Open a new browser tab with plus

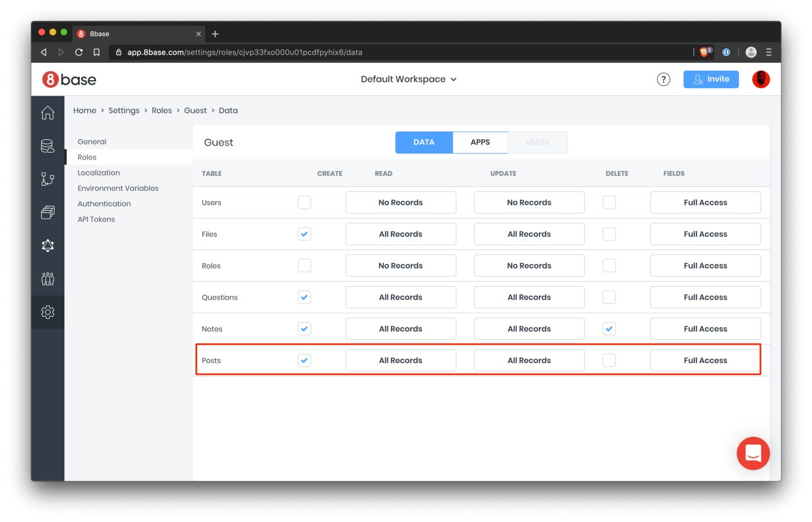click(215, 34)
